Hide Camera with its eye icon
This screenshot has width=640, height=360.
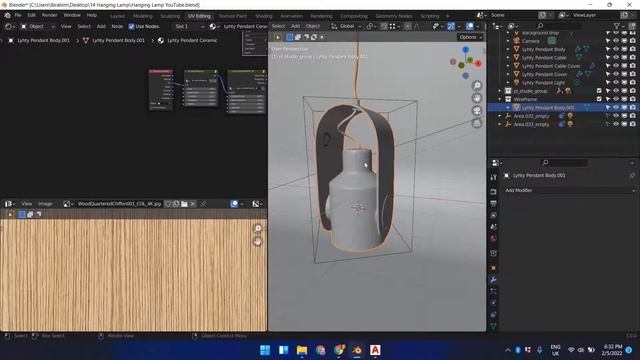coord(616,41)
